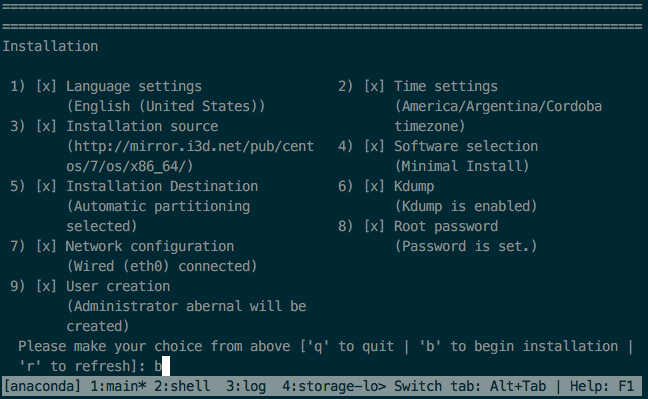The height and width of the screenshot is (399, 648).
Task: Select the 1:main tab in status bar
Action: click(118, 386)
